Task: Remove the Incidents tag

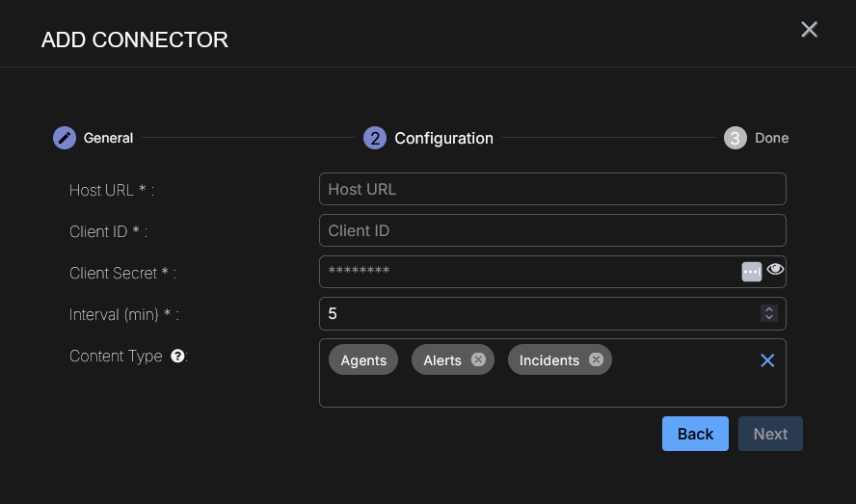Action: (596, 359)
